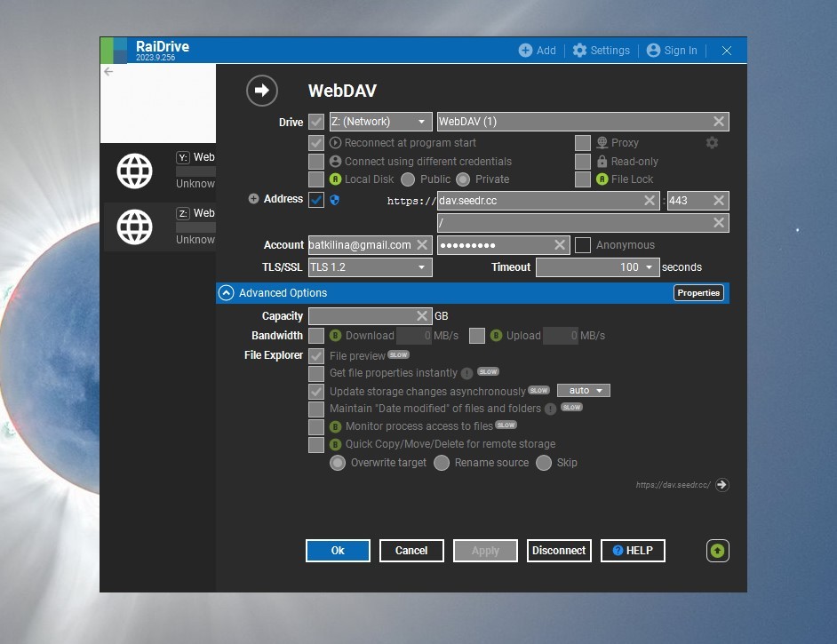Clear the account email field

point(422,245)
